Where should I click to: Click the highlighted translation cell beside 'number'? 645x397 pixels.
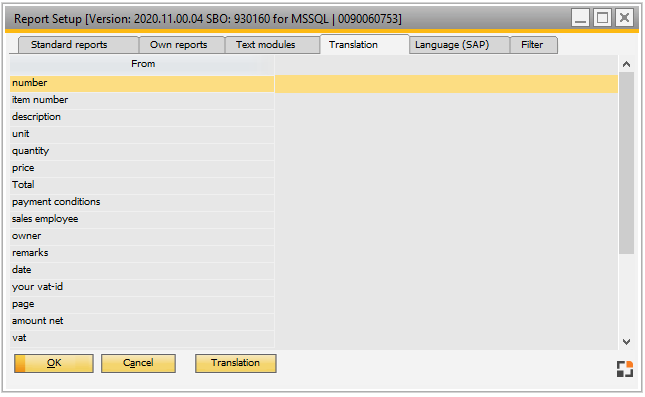tap(446, 84)
